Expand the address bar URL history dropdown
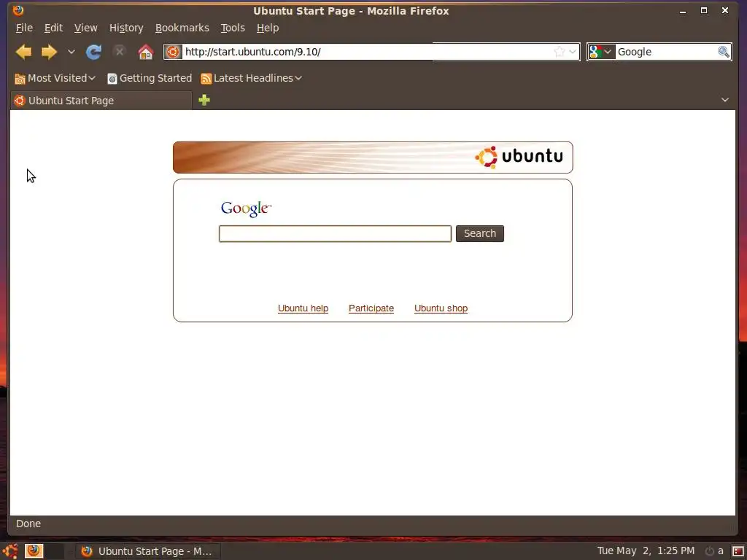 pos(573,52)
